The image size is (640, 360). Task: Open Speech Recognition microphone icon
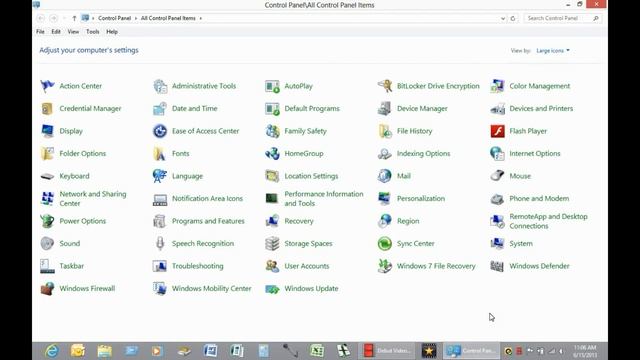coord(160,243)
